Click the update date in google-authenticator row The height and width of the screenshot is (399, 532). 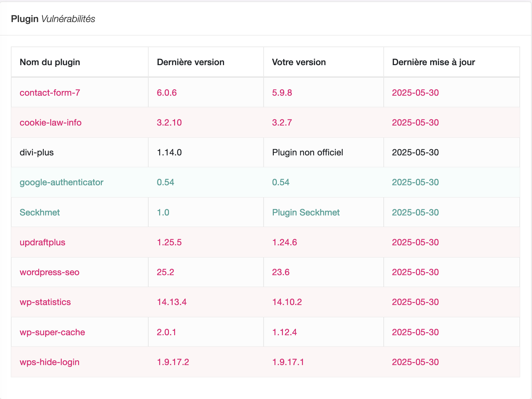[x=415, y=182]
